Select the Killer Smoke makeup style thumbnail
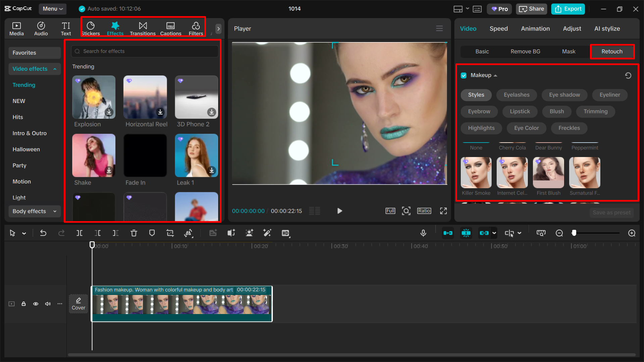The width and height of the screenshot is (644, 362). pos(476,172)
